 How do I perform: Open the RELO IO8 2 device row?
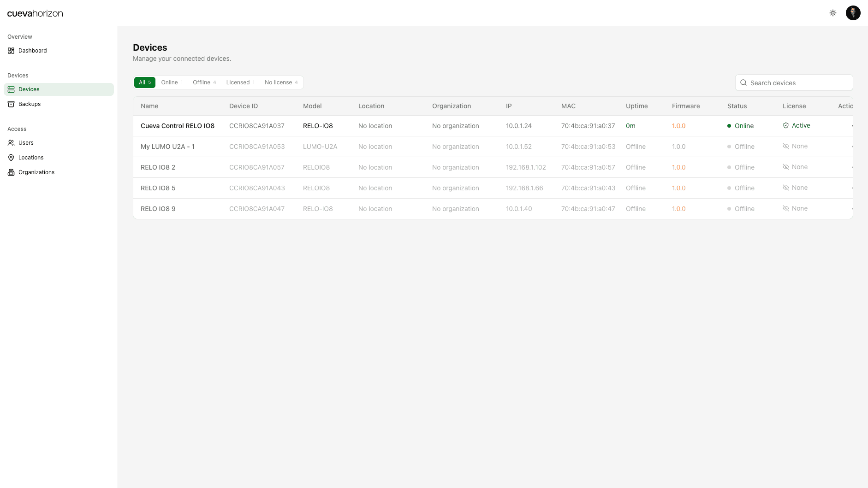pos(493,167)
